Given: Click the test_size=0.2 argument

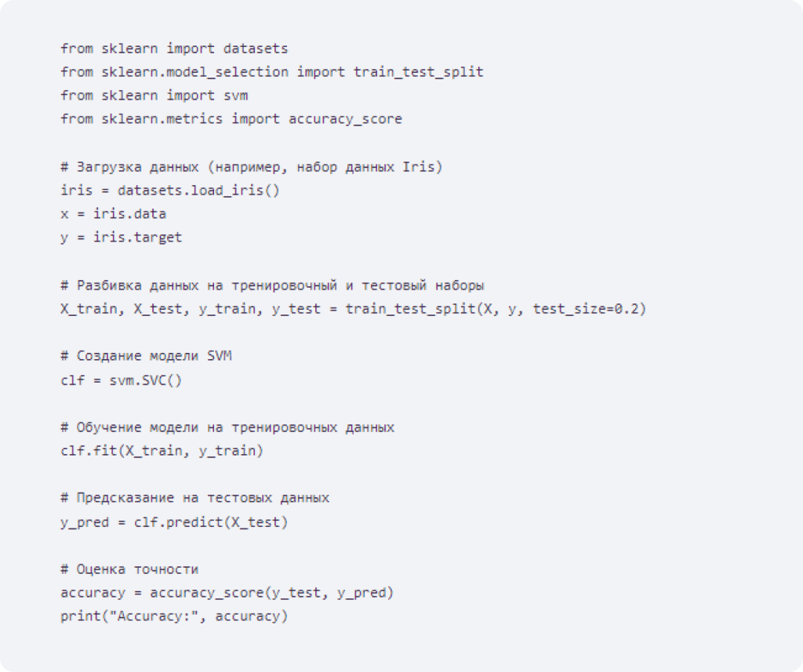Looking at the screenshot, I should coord(585,309).
